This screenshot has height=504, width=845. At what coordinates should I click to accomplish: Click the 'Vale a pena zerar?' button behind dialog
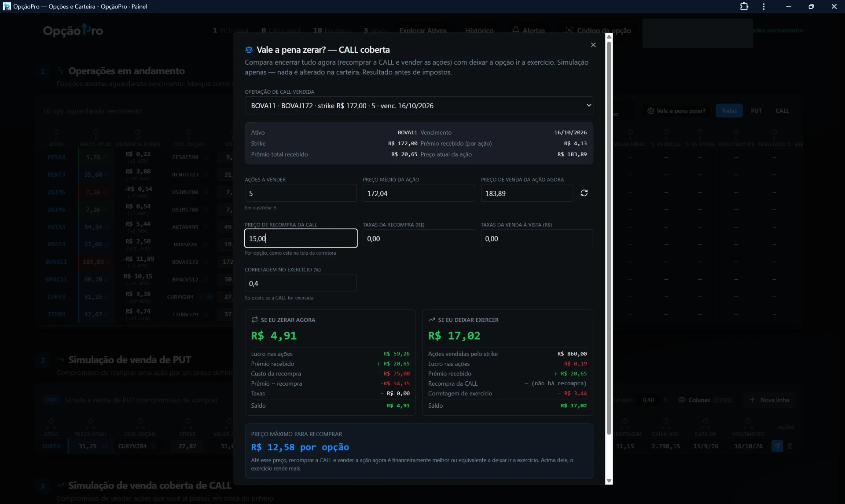click(676, 110)
